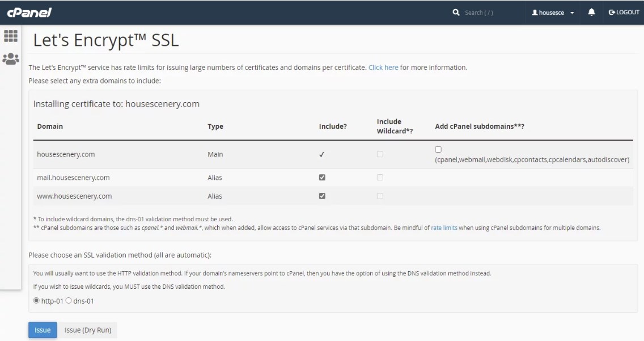Uncheck Include for mail.housescenery.com
This screenshot has width=644, height=341.
323,178
